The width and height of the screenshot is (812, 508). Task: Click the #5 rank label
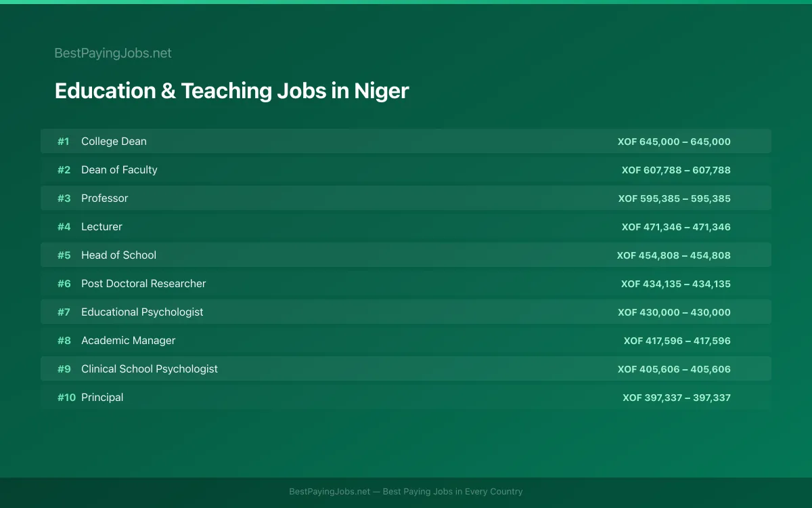64,255
